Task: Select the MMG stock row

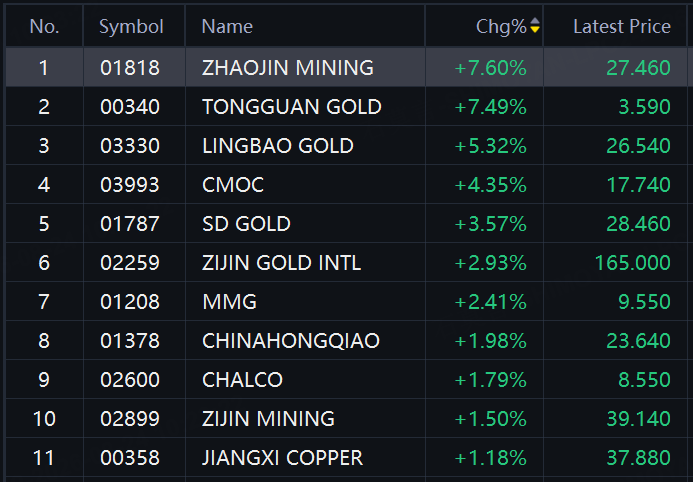Action: click(x=346, y=301)
